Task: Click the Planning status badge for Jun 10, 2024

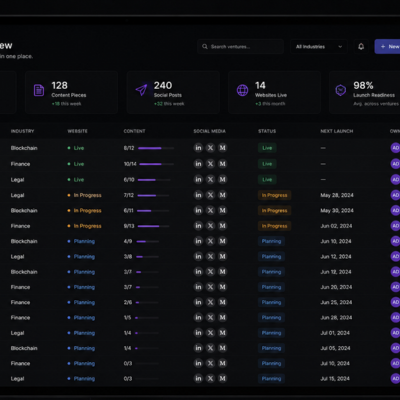Action: (271, 241)
